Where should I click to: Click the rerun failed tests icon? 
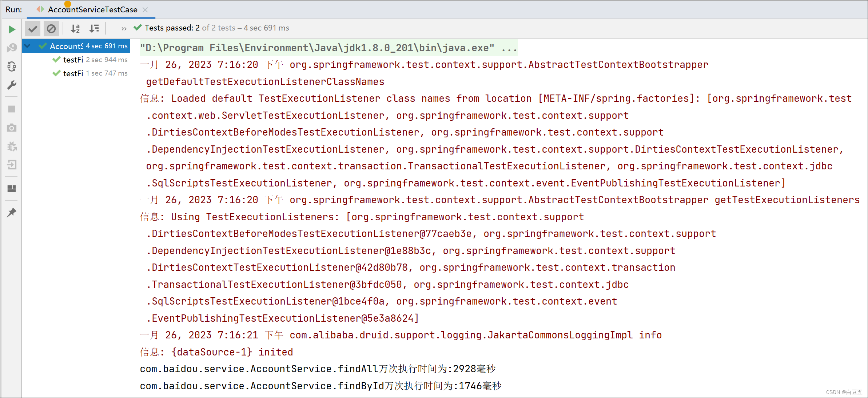pyautogui.click(x=12, y=48)
